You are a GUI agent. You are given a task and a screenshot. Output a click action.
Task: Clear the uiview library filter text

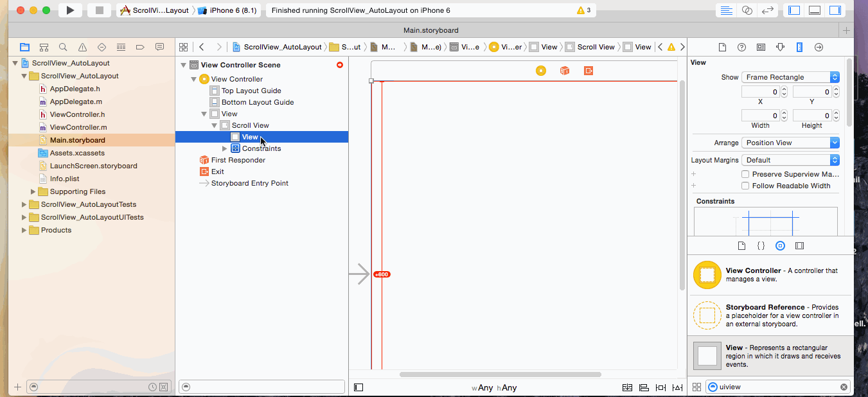point(844,387)
